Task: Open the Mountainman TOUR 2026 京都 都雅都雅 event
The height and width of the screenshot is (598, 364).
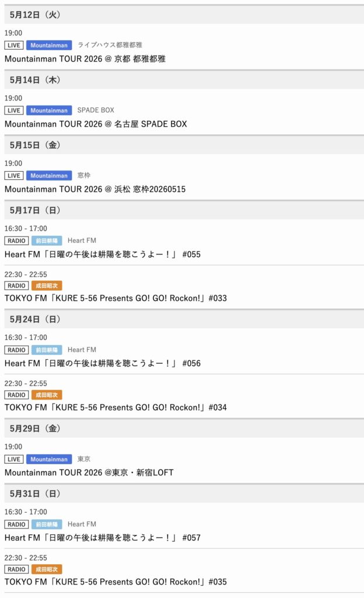Action: click(x=85, y=59)
